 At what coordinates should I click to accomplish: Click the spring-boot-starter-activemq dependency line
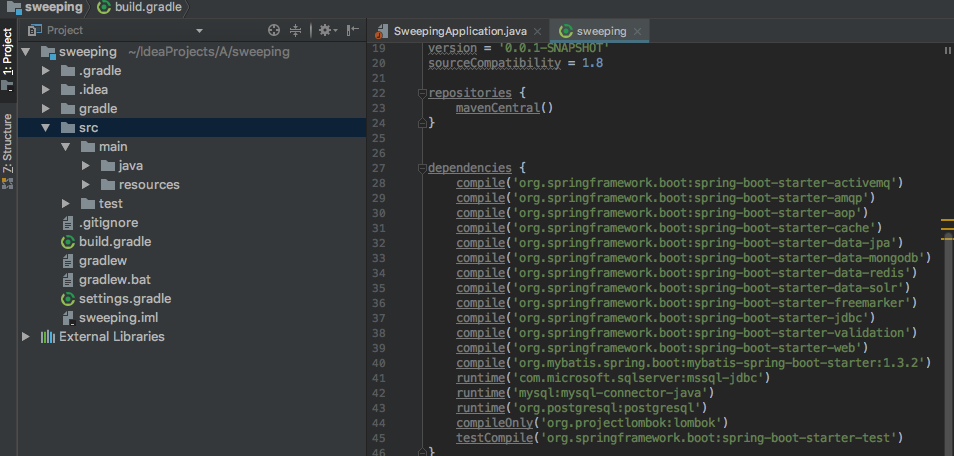tap(680, 183)
